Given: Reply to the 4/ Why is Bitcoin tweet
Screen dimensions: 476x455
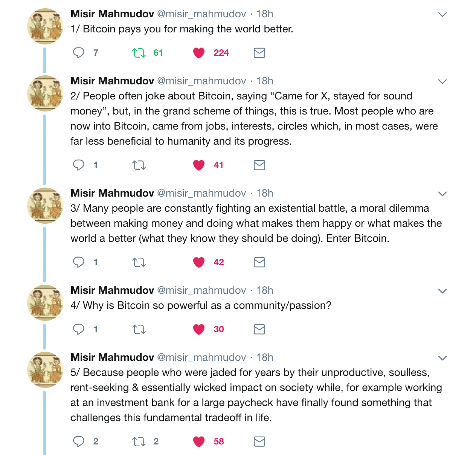Looking at the screenshot, I should (x=79, y=329).
